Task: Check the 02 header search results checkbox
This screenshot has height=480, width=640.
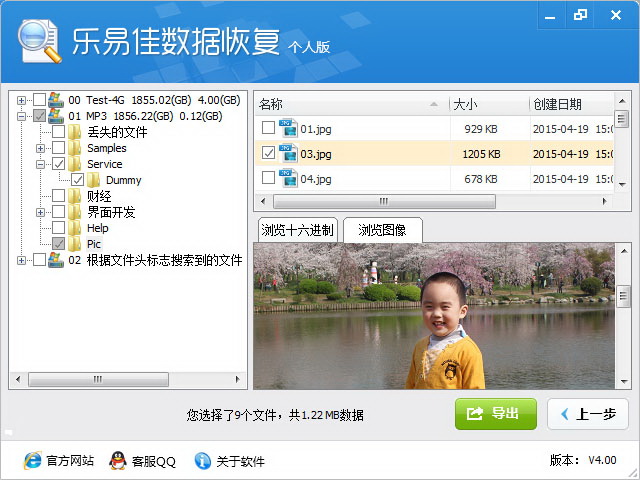Action: click(x=40, y=260)
